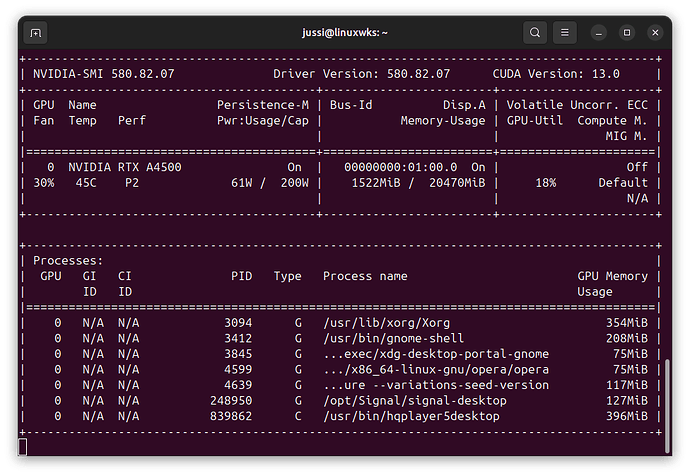Click the CUDA Version: 13.0 text

point(556,74)
